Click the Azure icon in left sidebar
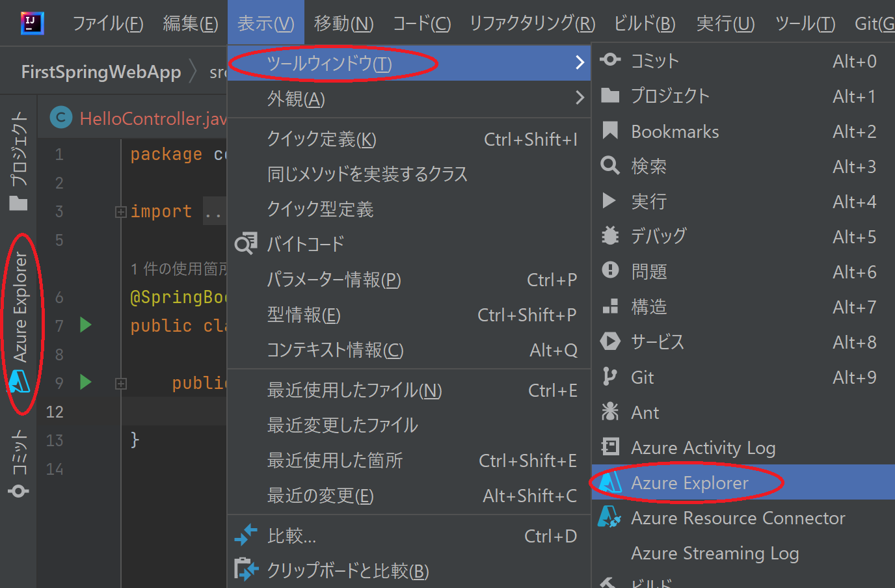Screen dimensions: 895x588 (19, 382)
